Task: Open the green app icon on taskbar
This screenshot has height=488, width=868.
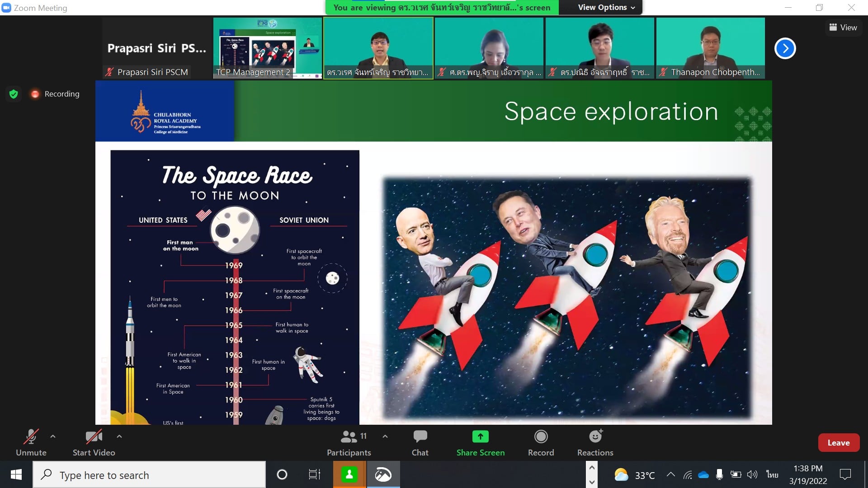Action: (349, 474)
